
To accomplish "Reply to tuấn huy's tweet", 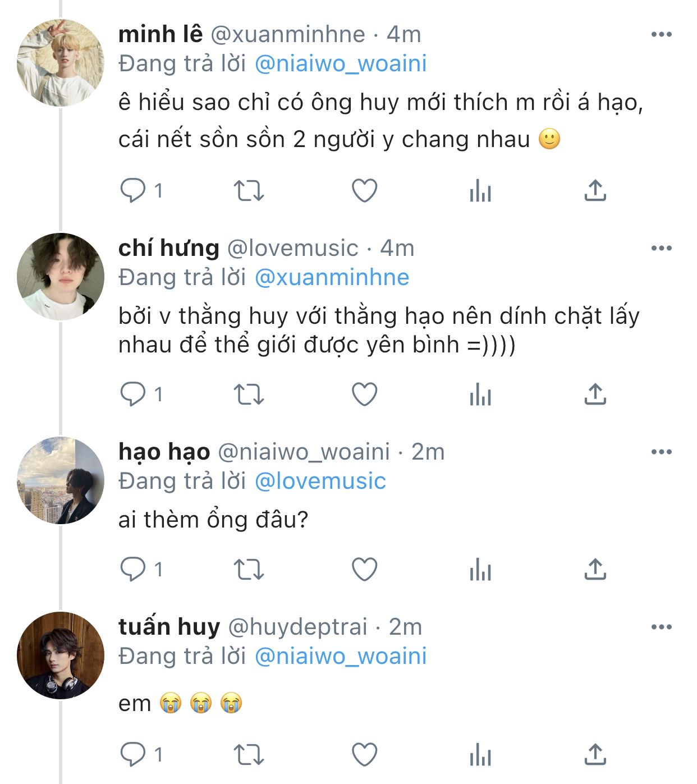I will point(133,754).
